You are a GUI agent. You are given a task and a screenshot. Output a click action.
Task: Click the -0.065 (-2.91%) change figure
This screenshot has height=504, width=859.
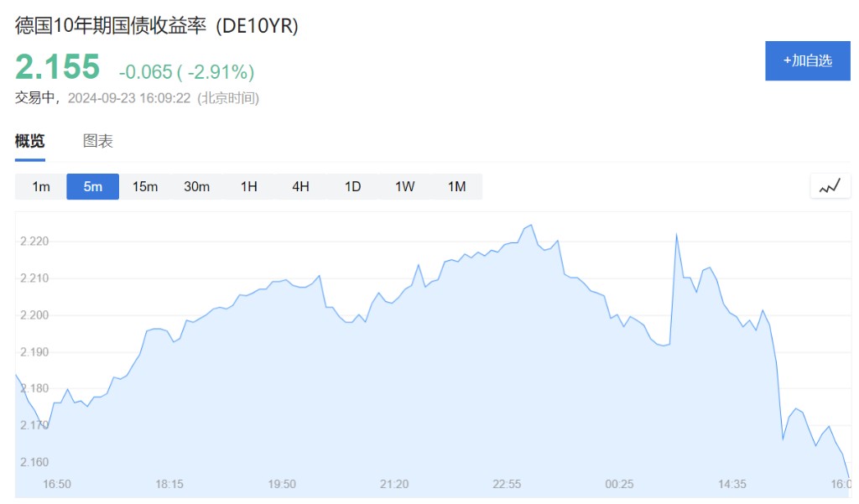pyautogui.click(x=186, y=71)
